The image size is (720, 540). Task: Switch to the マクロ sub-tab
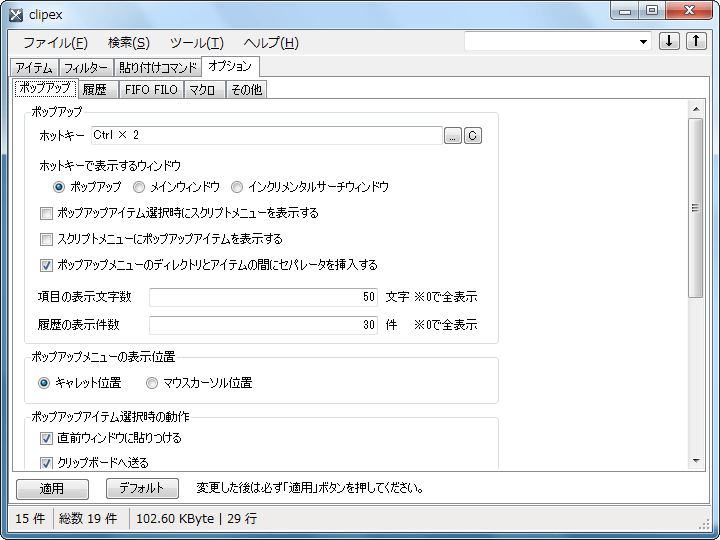[204, 90]
